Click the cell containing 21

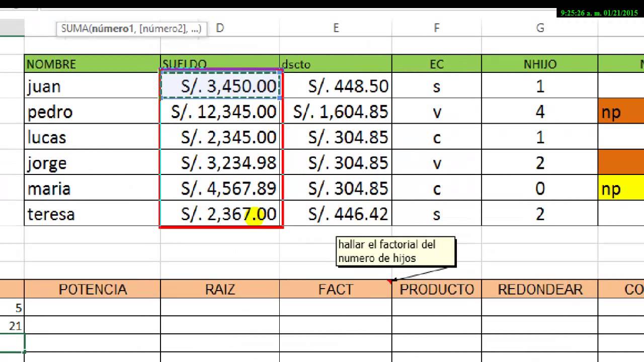[x=12, y=325]
